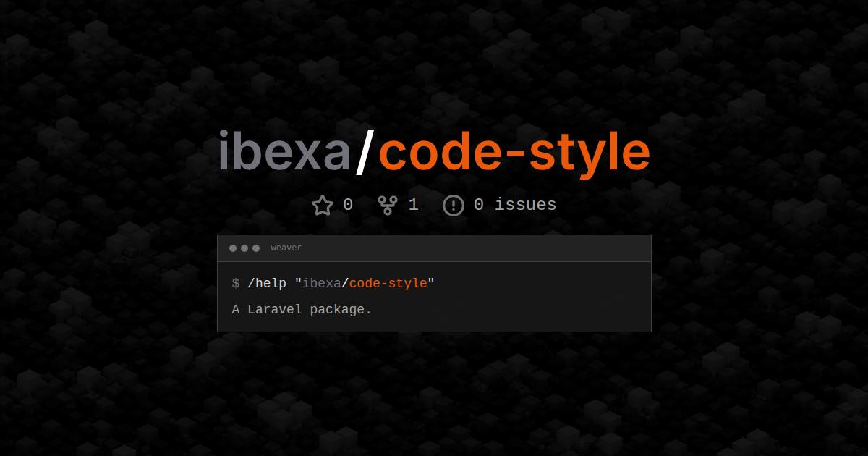This screenshot has width=868, height=456.
Task: Click the first dot in the terminal title bar
Action: [x=233, y=248]
